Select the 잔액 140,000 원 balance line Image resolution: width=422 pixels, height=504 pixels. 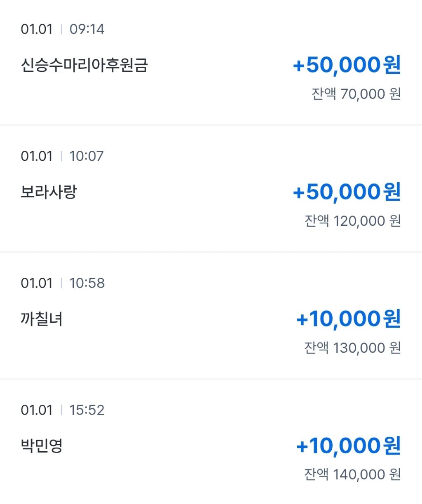point(352,475)
